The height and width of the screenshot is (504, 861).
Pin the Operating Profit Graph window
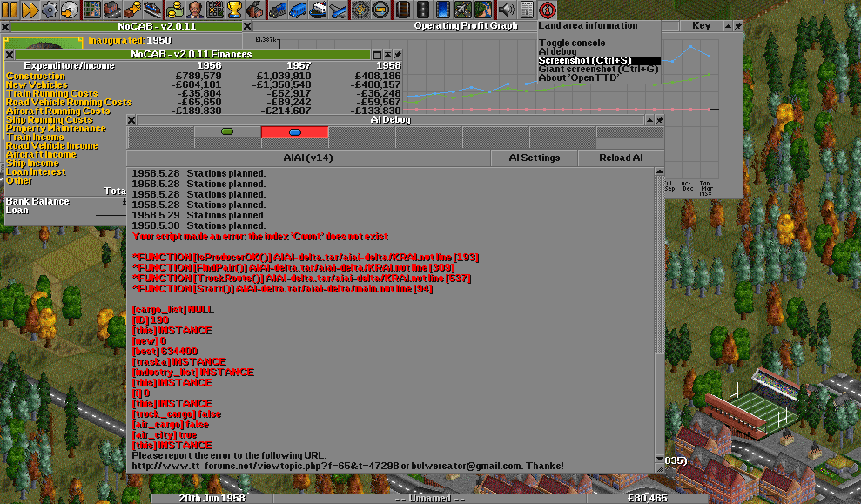click(737, 26)
